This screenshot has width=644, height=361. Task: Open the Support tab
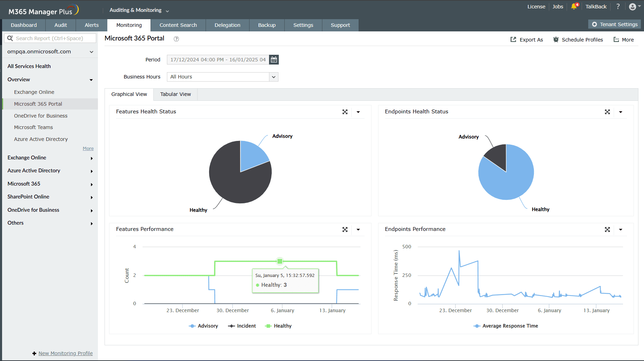tap(340, 25)
